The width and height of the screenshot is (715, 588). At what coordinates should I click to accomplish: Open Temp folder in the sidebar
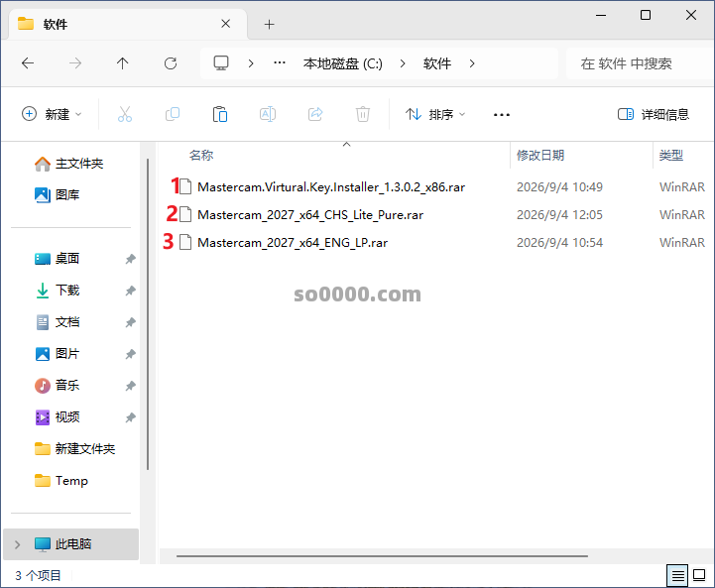[x=61, y=481]
